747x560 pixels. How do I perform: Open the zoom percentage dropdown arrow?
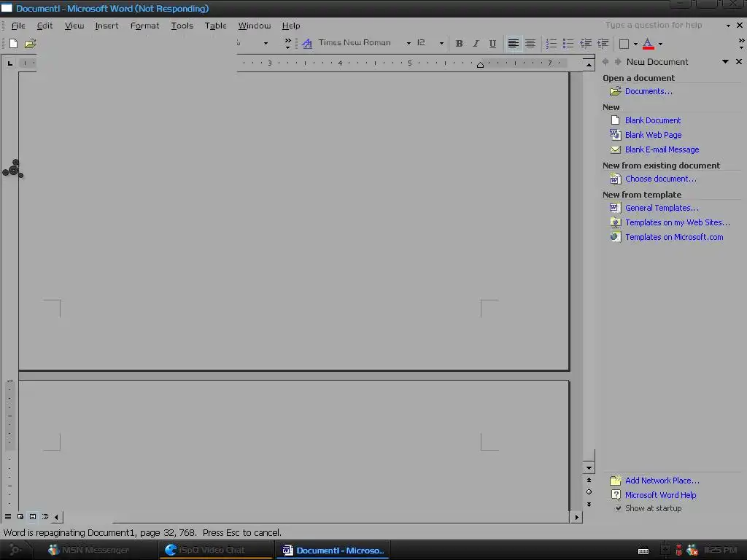pos(266,43)
